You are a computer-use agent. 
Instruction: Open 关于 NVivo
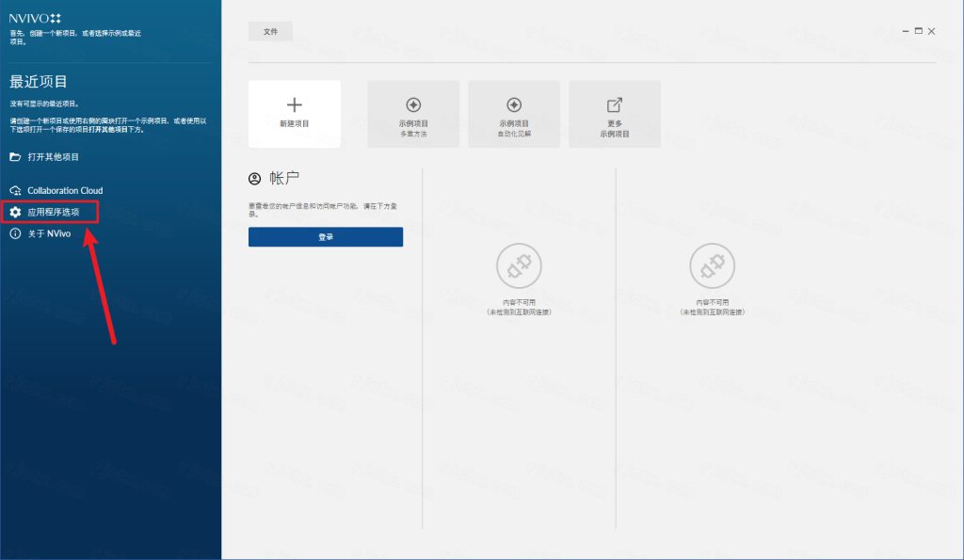49,233
